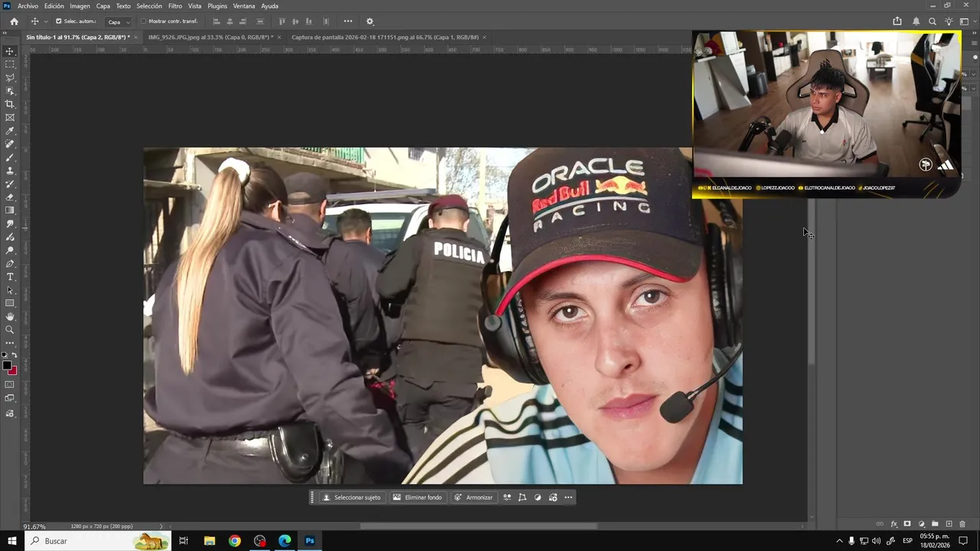Select the Eyedropper tool
Viewport: 980px width, 551px height.
[10, 131]
